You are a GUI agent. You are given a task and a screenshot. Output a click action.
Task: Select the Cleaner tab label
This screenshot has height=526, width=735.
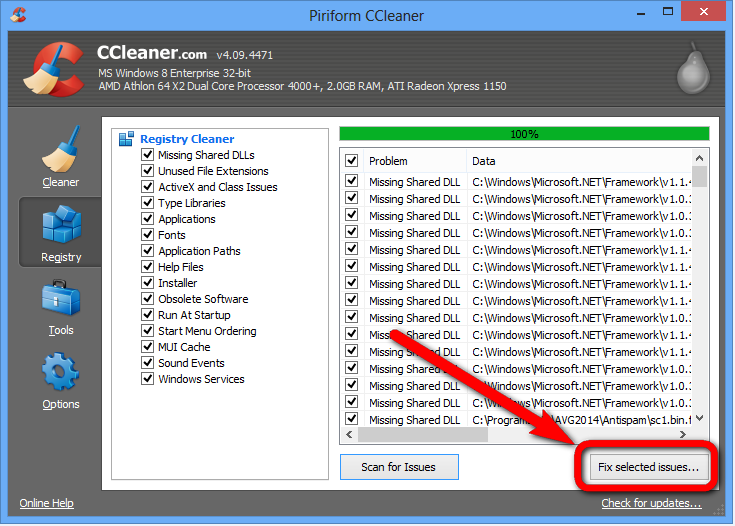pos(60,182)
